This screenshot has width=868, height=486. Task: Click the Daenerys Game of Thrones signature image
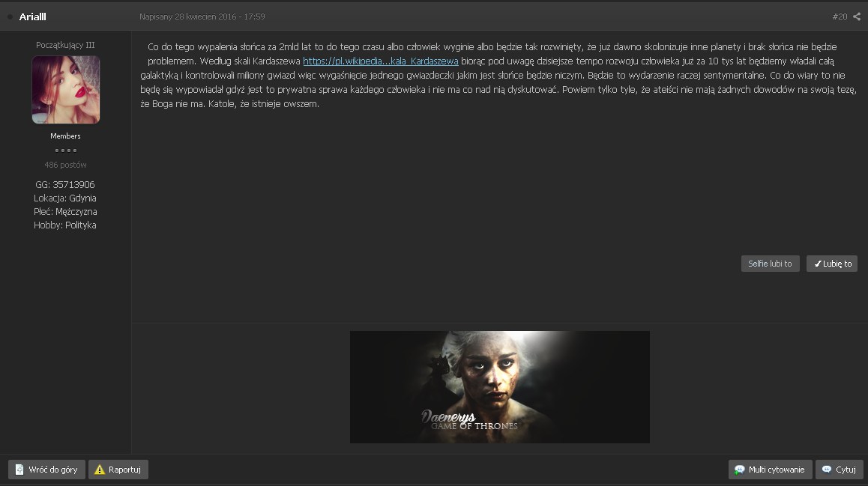(x=500, y=387)
